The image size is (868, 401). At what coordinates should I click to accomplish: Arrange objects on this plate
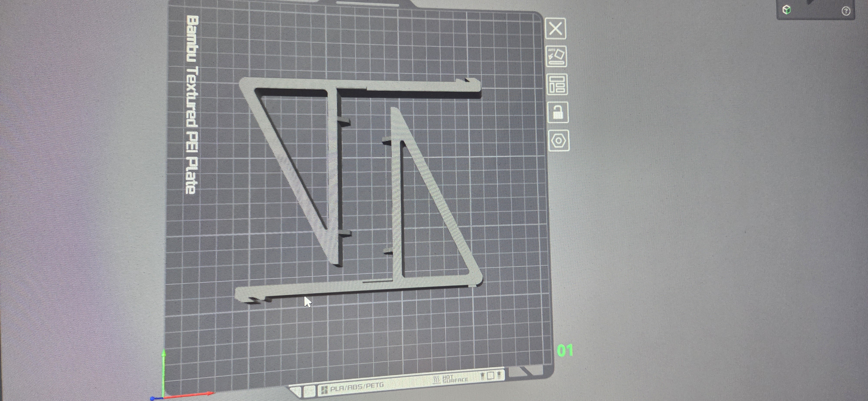[557, 84]
